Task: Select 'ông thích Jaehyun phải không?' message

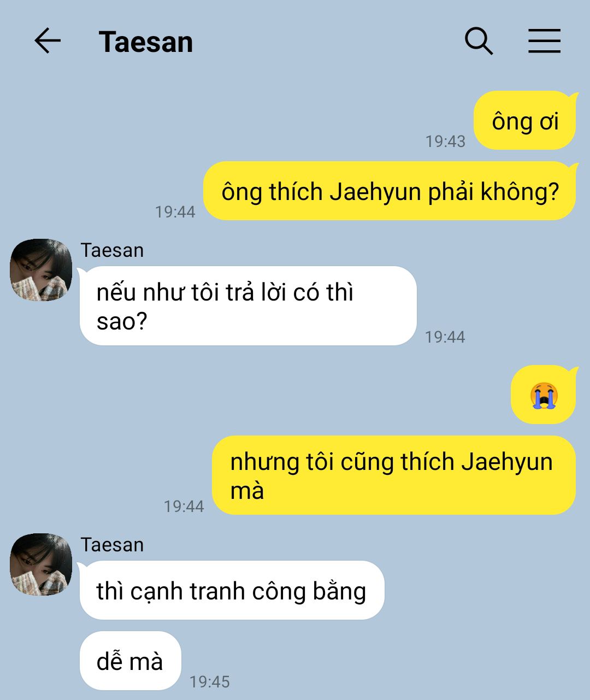Action: pyautogui.click(x=390, y=191)
